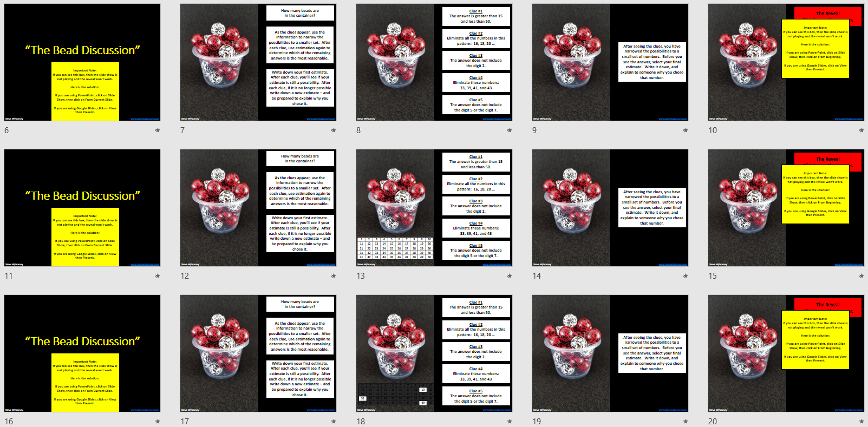This screenshot has height=427, width=868.
Task: Click the transition star icon under slide 14
Action: (x=686, y=276)
